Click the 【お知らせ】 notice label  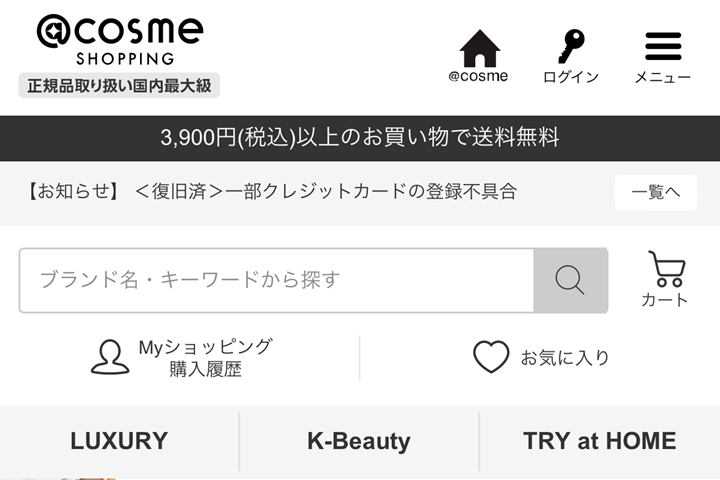click(x=73, y=192)
